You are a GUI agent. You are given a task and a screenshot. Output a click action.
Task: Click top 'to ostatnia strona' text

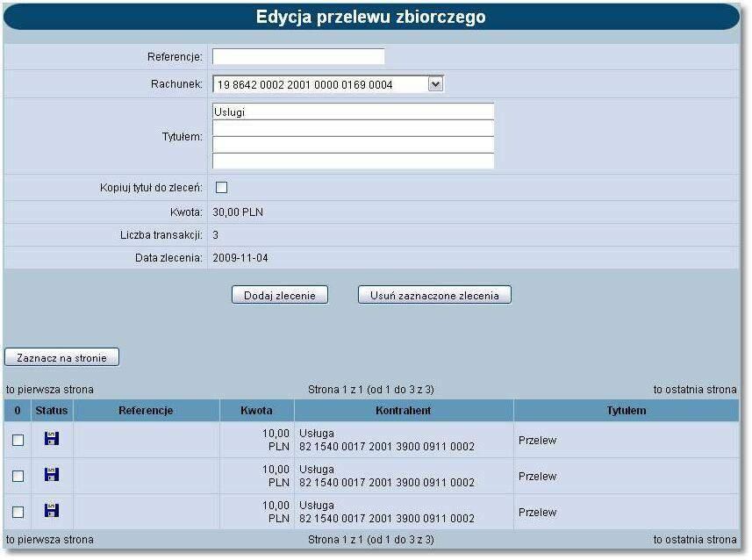695,390
